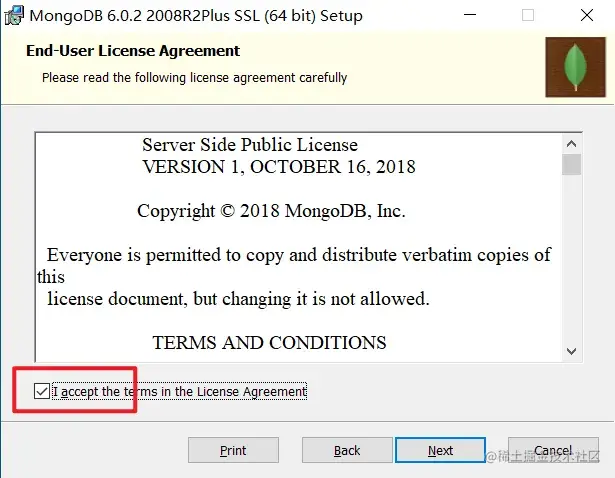The width and height of the screenshot is (615, 478).
Task: Click the scroll up arrow in license box
Action: pos(571,144)
